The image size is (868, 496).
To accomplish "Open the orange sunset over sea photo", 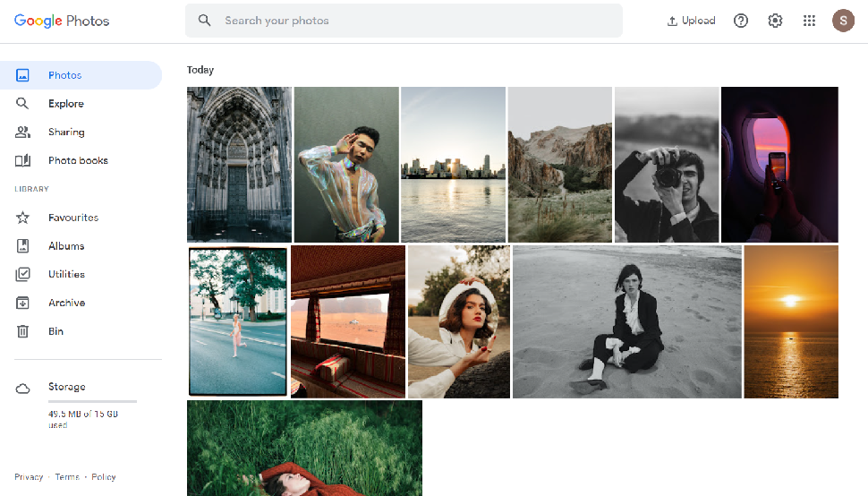I will [791, 321].
